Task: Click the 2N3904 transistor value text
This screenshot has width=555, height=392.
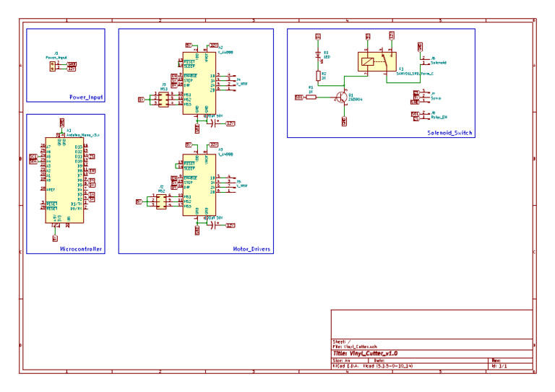Action: [356, 100]
